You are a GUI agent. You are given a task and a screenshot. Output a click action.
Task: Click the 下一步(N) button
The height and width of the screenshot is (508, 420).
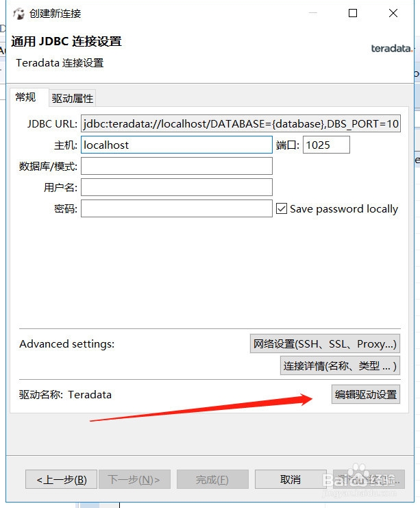click(x=134, y=479)
